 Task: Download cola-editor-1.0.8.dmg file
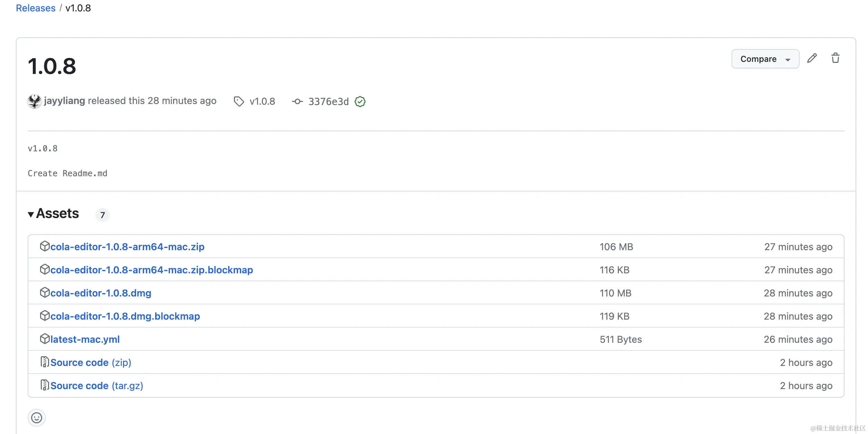tap(101, 293)
